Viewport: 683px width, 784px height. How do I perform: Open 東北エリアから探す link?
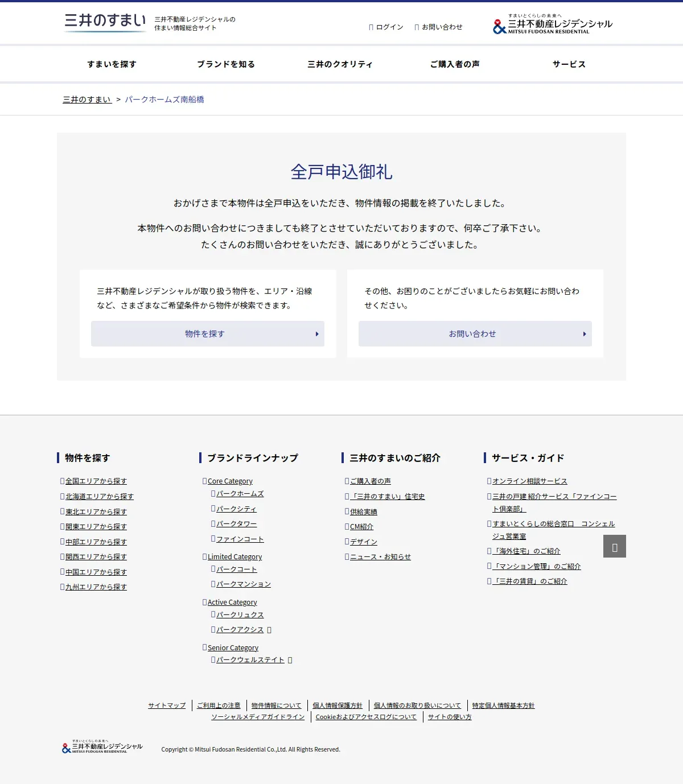pyautogui.click(x=96, y=512)
